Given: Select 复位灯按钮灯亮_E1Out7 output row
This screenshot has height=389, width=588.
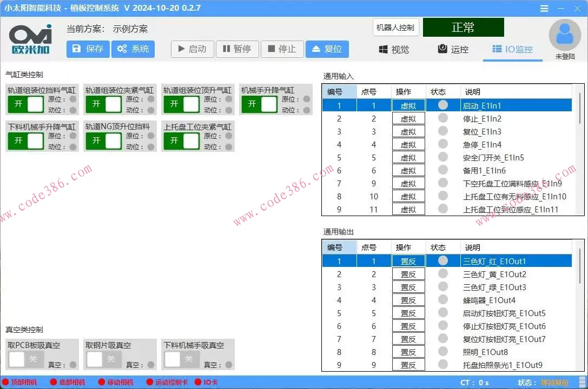Looking at the screenshot, I should coord(447,339).
